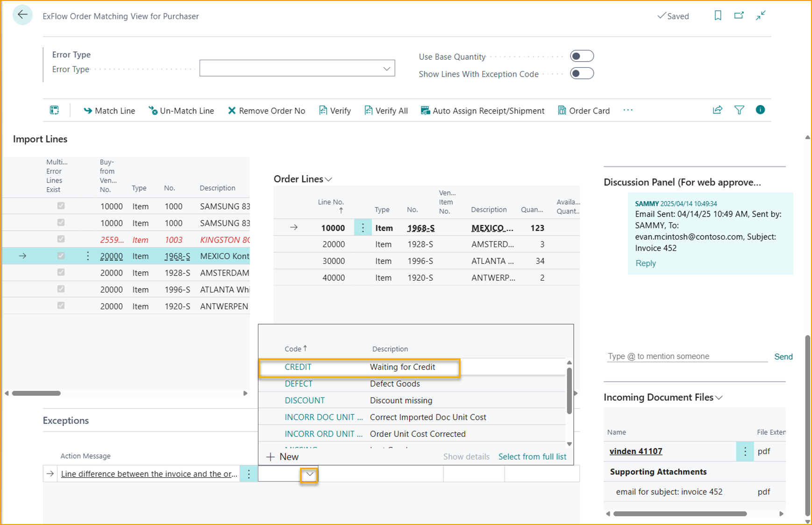Open page in new window icon
Viewport: 812px width, 525px height.
(739, 16)
